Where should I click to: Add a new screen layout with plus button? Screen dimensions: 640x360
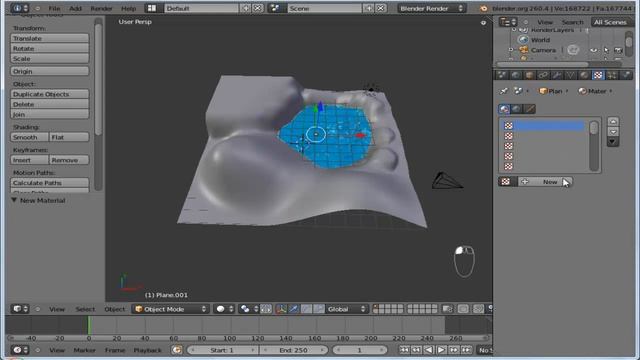coord(245,8)
